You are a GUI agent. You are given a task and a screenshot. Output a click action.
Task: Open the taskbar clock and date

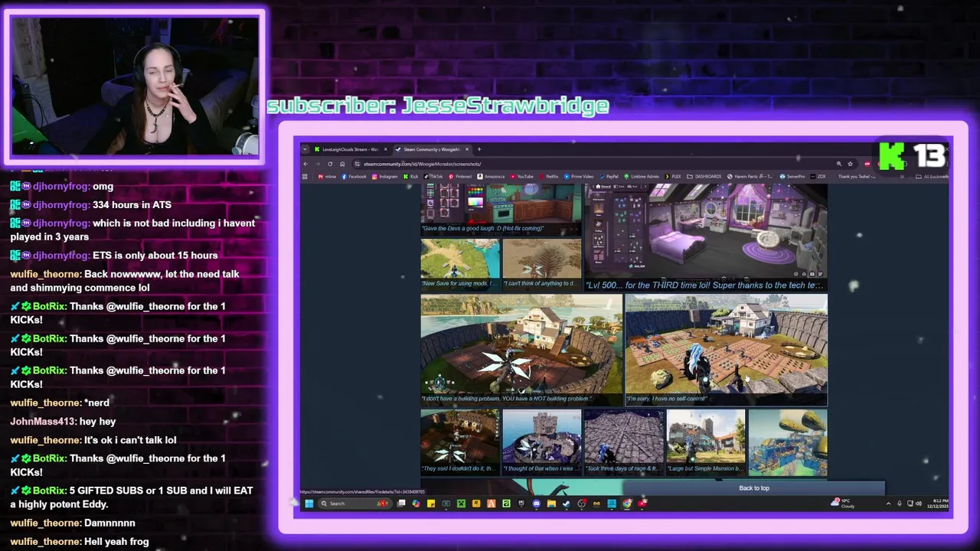[937, 504]
